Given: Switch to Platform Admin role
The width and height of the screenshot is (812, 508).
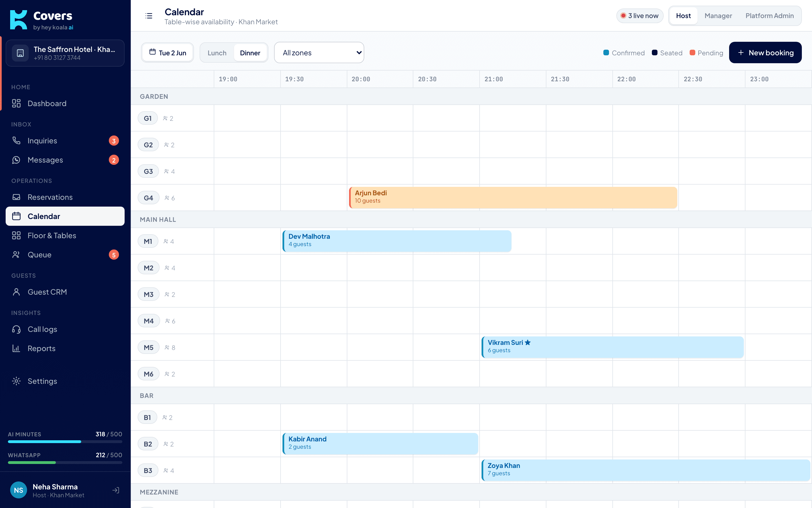Looking at the screenshot, I should click(769, 16).
